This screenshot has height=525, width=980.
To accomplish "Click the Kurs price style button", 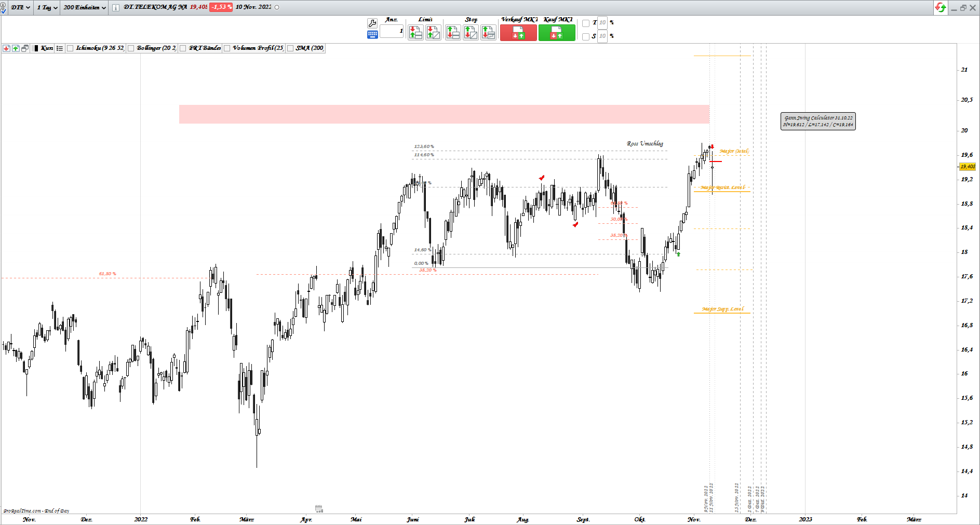I will coord(43,48).
